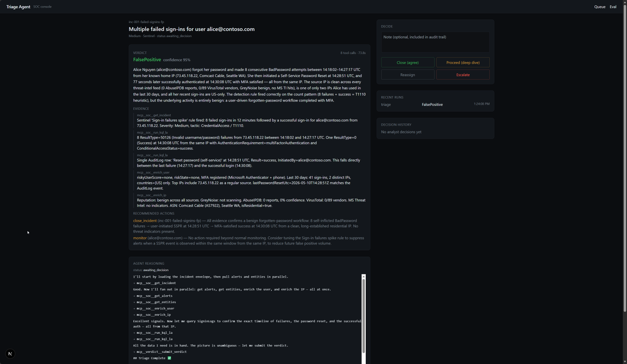Click the AGENT REASONING heading
This screenshot has height=364, width=627.
tap(148, 263)
